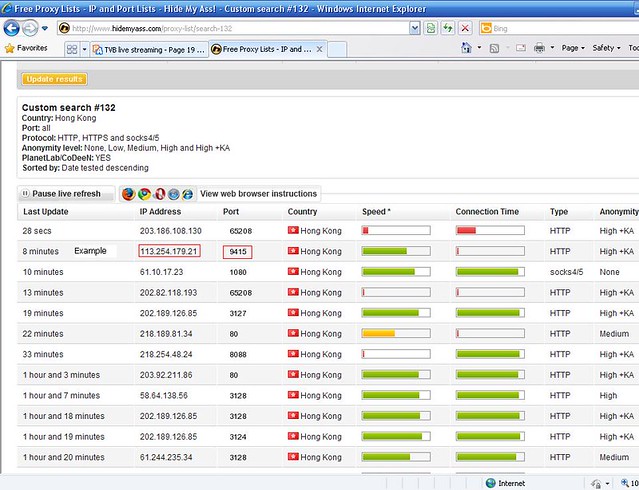Screen dimensions: 639x490
Task: Expand the Home button dropdown arrow
Action: [x=479, y=48]
